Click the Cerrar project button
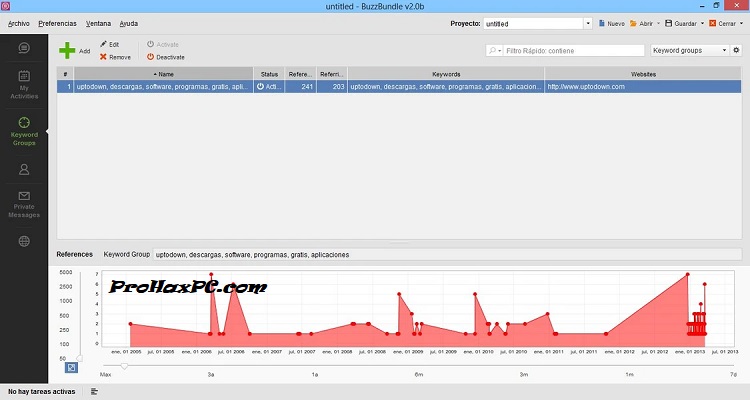Viewport: 750px width, 400px height. click(x=722, y=23)
